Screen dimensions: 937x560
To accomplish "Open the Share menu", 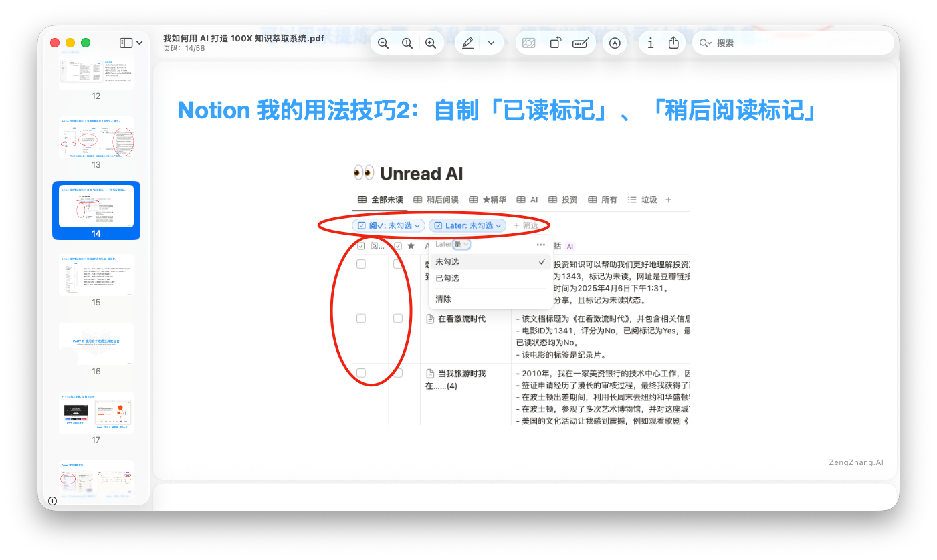I will (x=673, y=43).
